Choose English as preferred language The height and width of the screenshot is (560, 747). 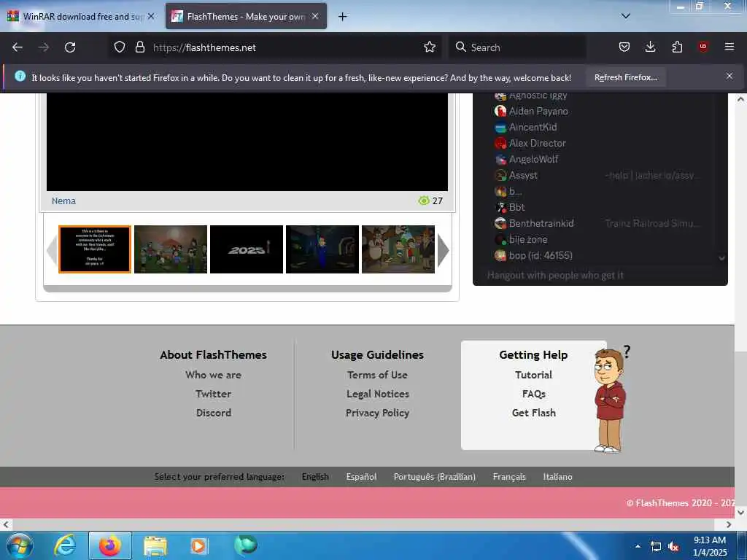pos(315,477)
